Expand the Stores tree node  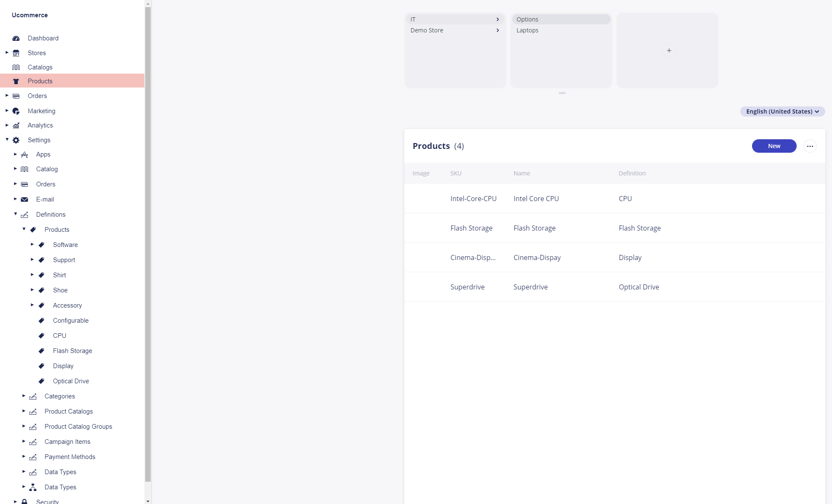coord(7,53)
